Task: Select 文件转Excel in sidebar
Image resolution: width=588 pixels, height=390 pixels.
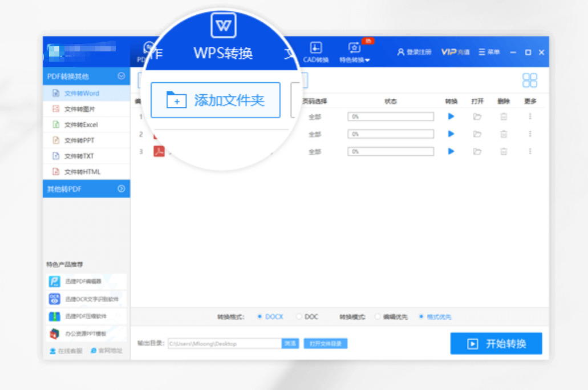Action: [x=86, y=124]
